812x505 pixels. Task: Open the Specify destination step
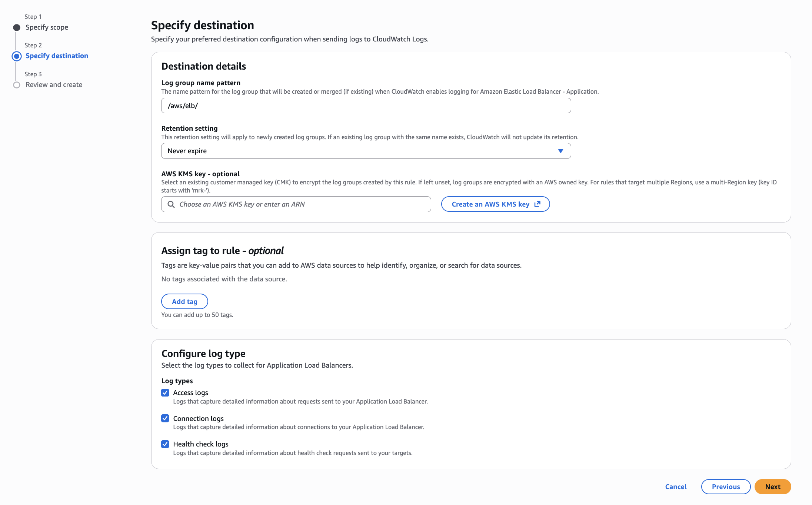pyautogui.click(x=57, y=56)
